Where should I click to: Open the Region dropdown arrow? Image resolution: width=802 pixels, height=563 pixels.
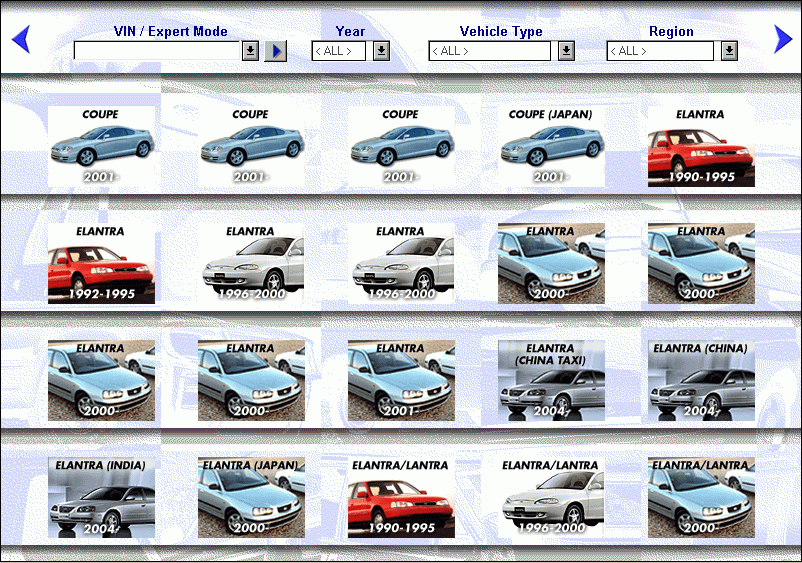729,51
